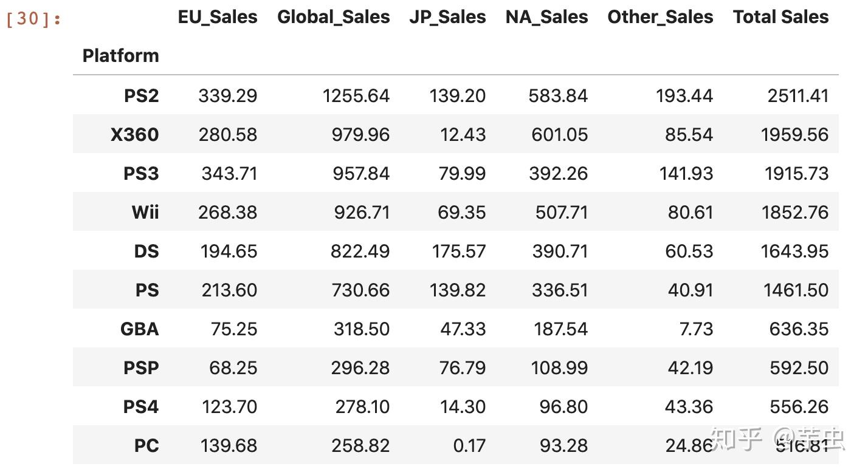Select the JP_Sales column header

point(447,17)
